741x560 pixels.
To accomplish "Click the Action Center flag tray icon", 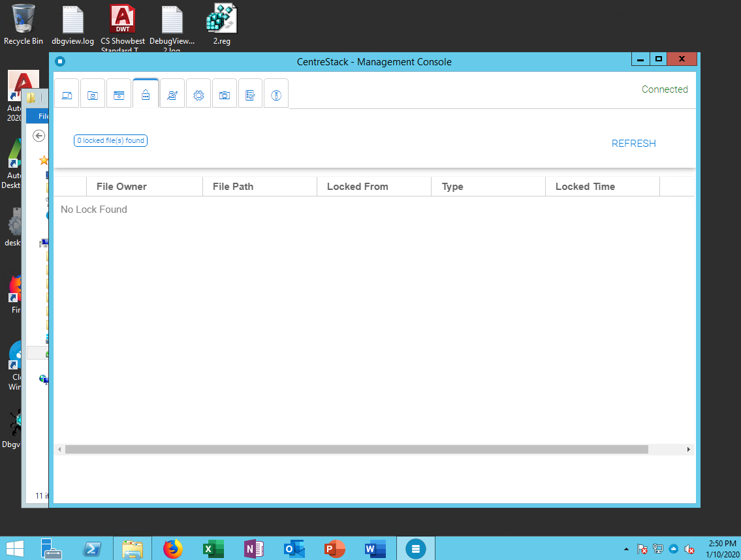I will (642, 549).
